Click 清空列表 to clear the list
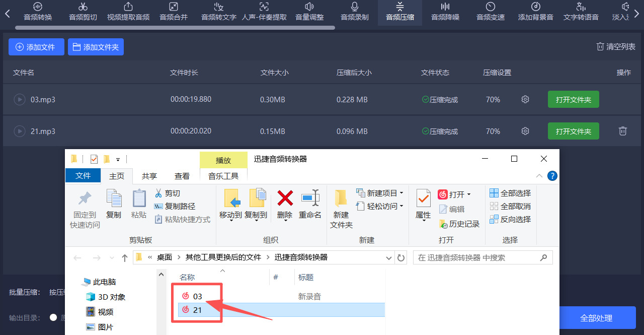Screen dimensions: 644x335 coord(616,46)
